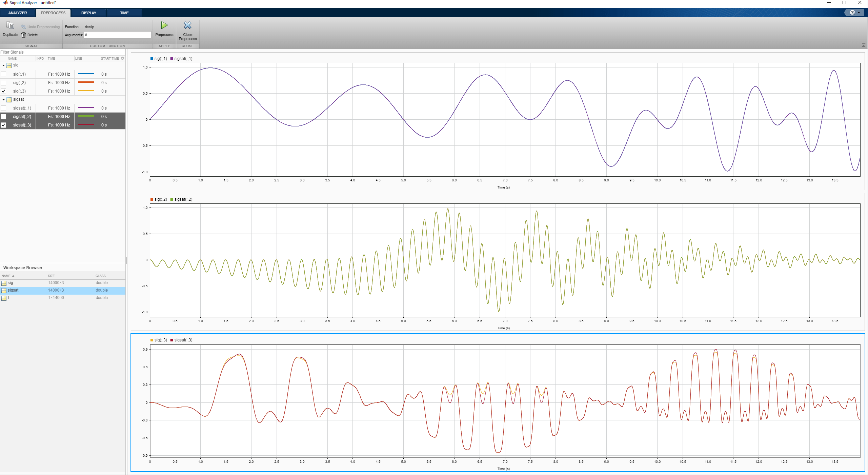Collapse the toolstrip with the corner arrow icon

tap(863, 45)
